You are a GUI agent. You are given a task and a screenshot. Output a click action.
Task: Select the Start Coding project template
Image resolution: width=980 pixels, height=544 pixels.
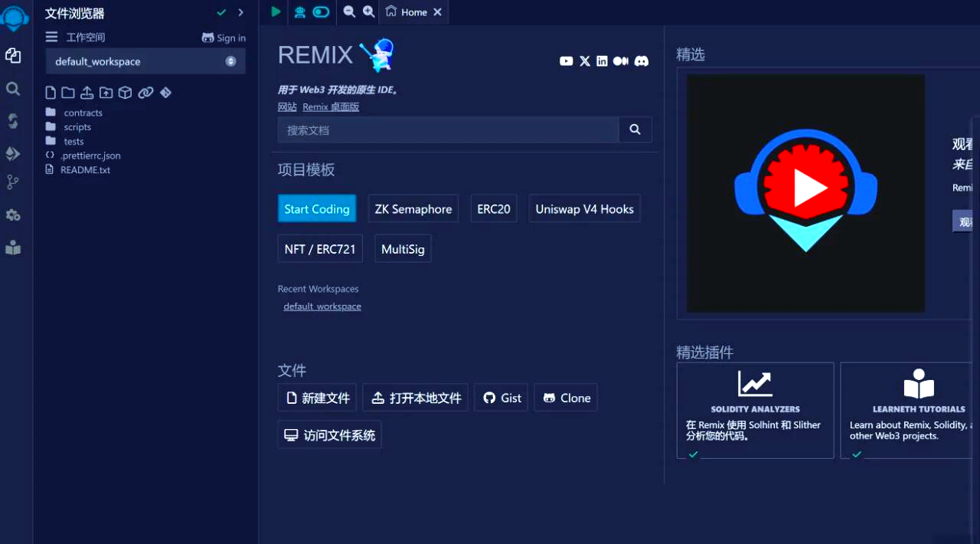317,208
